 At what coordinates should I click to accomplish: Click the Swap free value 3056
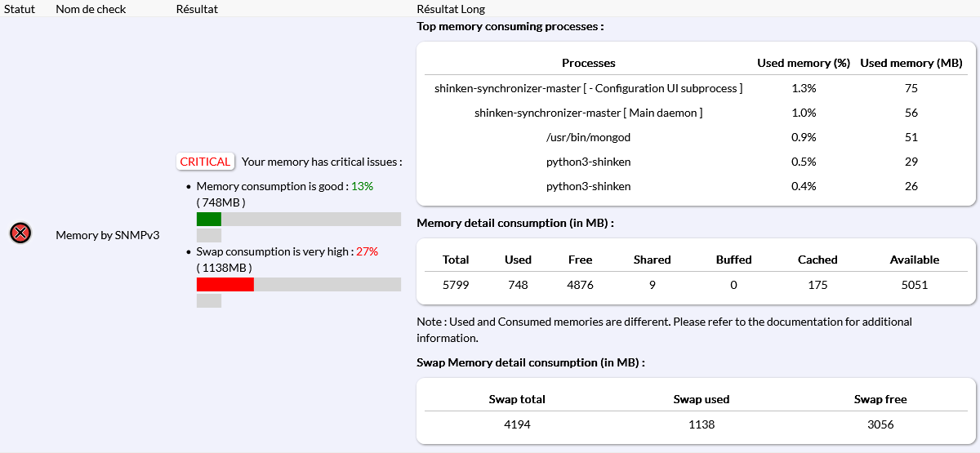(880, 424)
